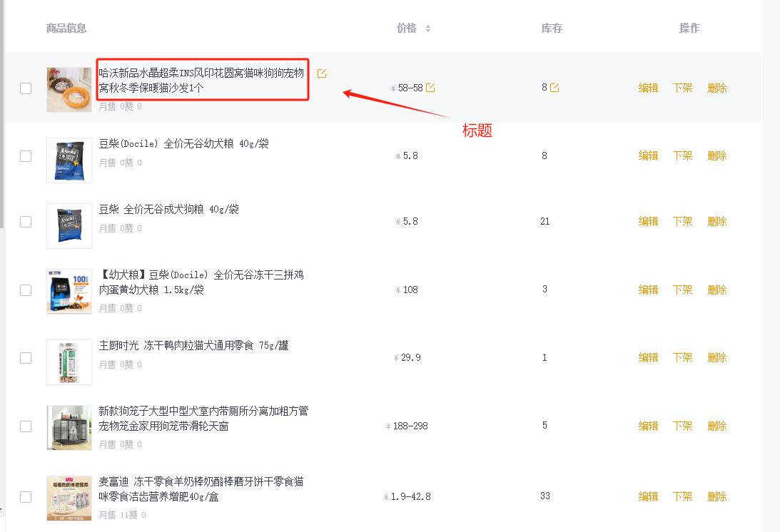Select the checkbox for 豆柴 全价无谷成犬狗粮
Image resolution: width=780 pixels, height=532 pixels.
pos(26,222)
